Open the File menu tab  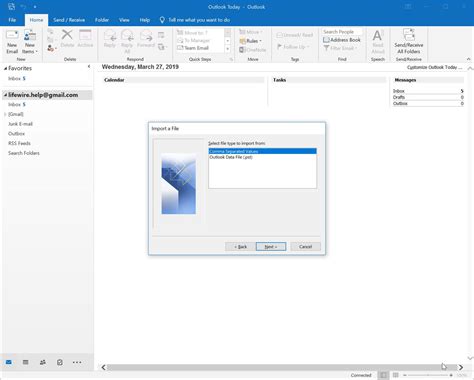[x=12, y=20]
